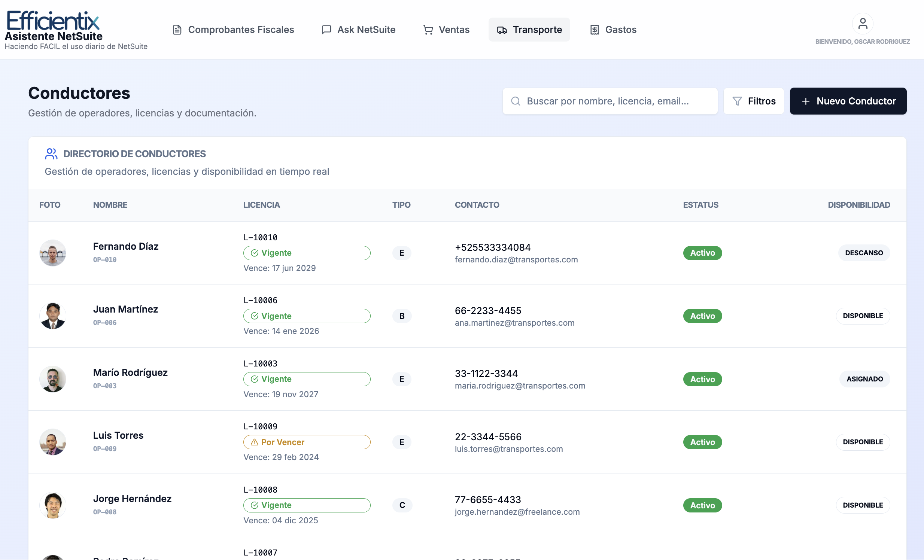Image resolution: width=924 pixels, height=560 pixels.
Task: Open the Ask NetSuite tab
Action: click(359, 30)
